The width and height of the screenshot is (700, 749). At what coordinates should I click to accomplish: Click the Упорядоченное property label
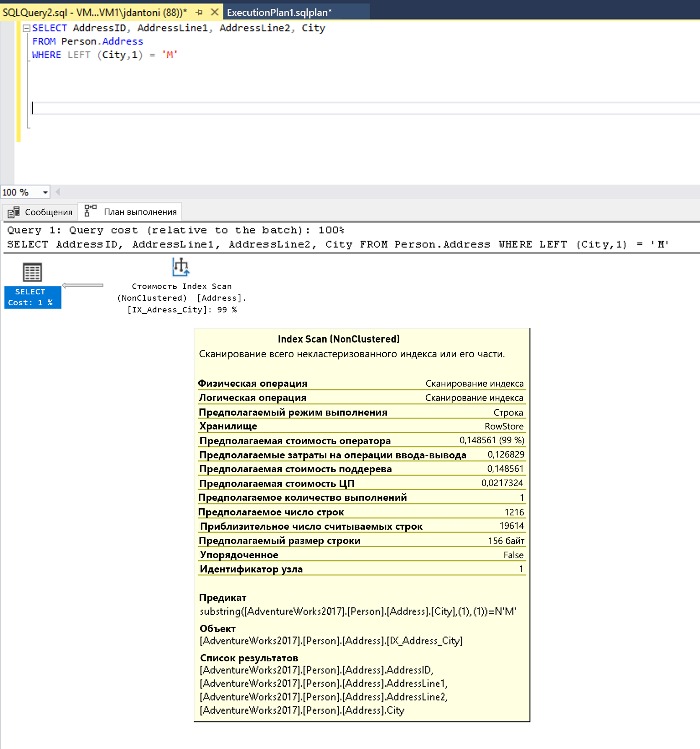[x=239, y=555]
